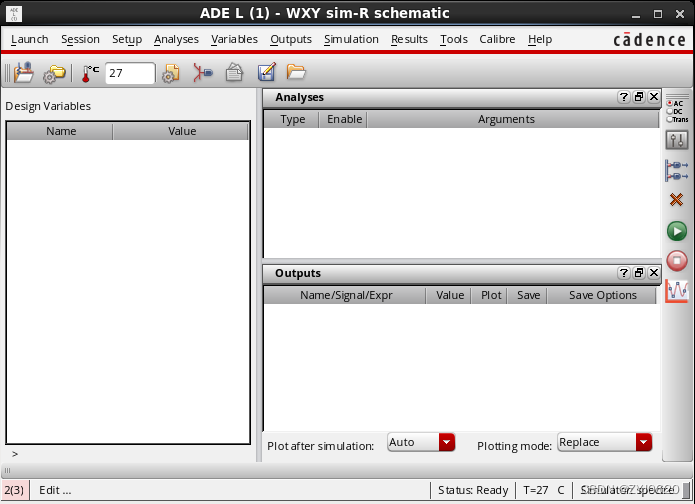Open the Session menu
The width and height of the screenshot is (695, 504).
click(80, 39)
